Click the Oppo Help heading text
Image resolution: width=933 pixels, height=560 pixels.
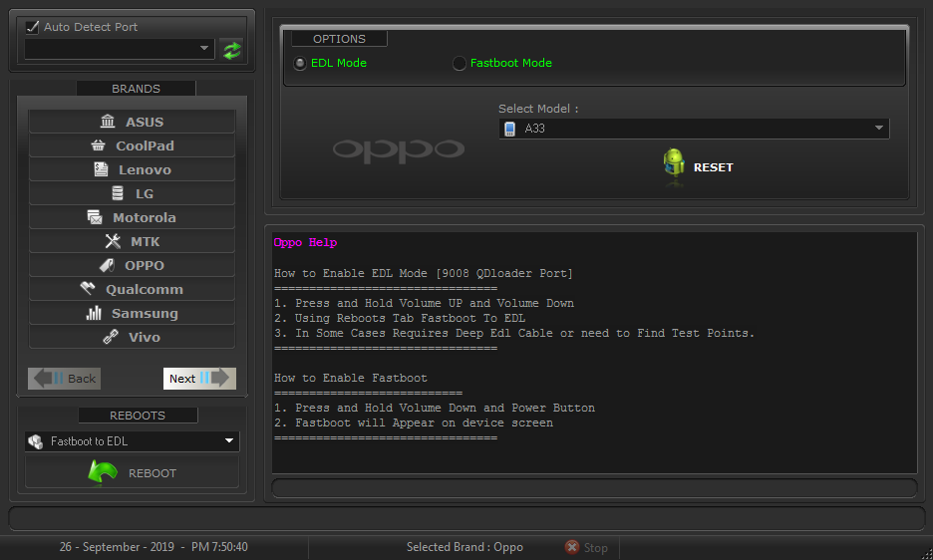coord(305,242)
